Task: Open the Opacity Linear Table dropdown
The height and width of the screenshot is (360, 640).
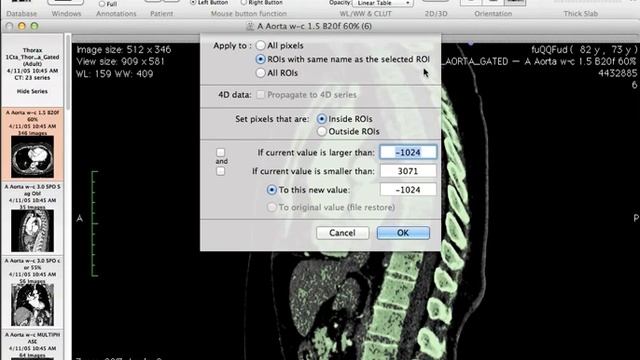Action: point(382,3)
